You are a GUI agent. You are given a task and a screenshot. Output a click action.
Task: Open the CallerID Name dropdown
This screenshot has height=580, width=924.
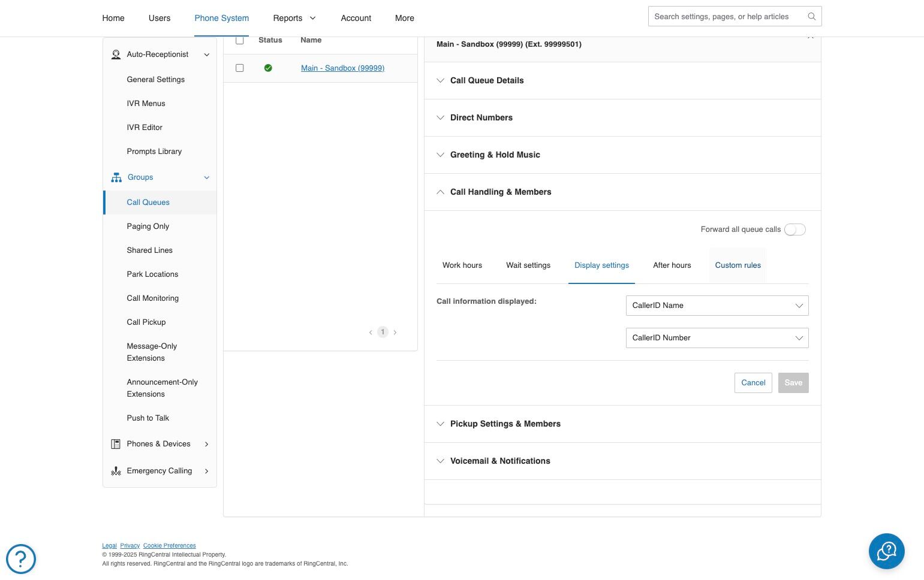click(x=717, y=306)
